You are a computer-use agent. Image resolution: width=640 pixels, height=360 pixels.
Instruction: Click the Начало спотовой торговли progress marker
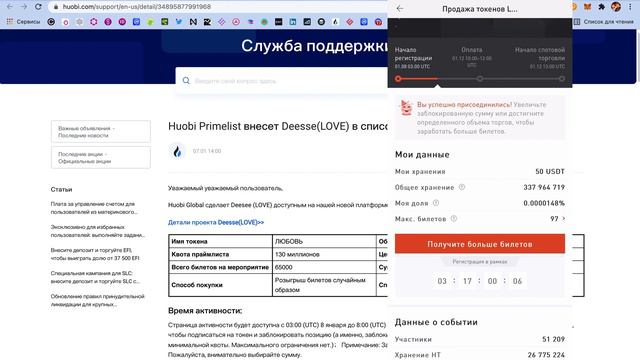point(562,79)
